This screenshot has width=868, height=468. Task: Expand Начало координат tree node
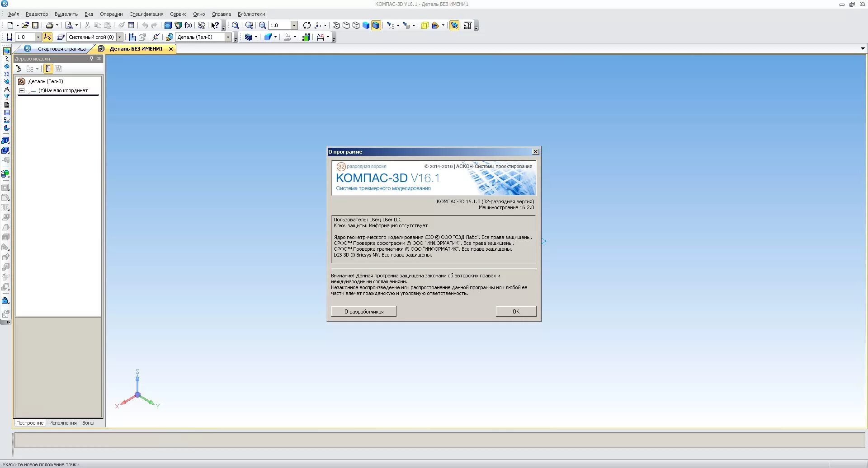[x=22, y=90]
